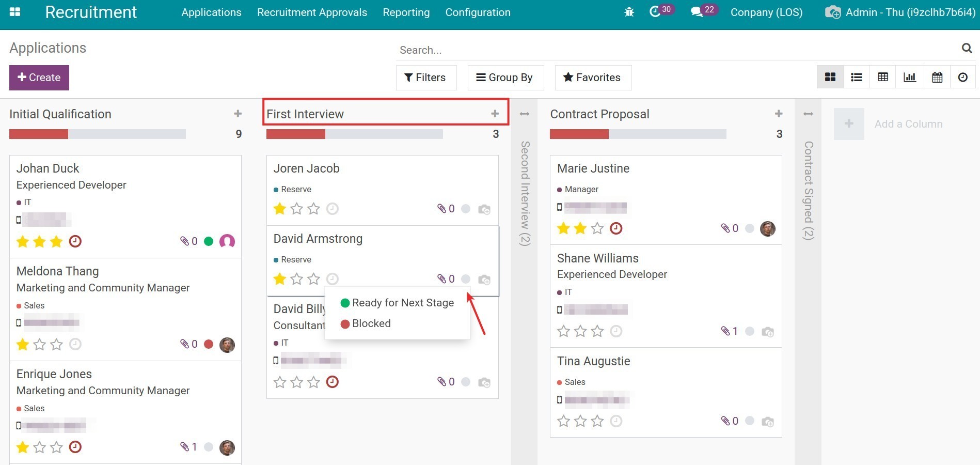This screenshot has height=465, width=980.
Task: Expand the Second Interview column
Action: click(524, 114)
